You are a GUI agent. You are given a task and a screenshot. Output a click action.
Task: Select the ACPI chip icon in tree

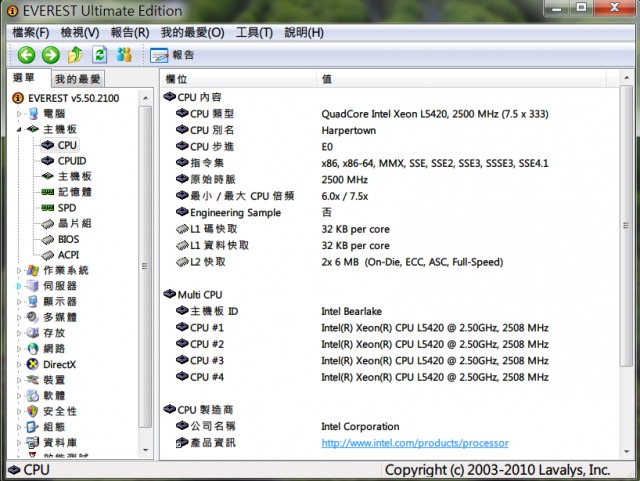pyautogui.click(x=48, y=255)
